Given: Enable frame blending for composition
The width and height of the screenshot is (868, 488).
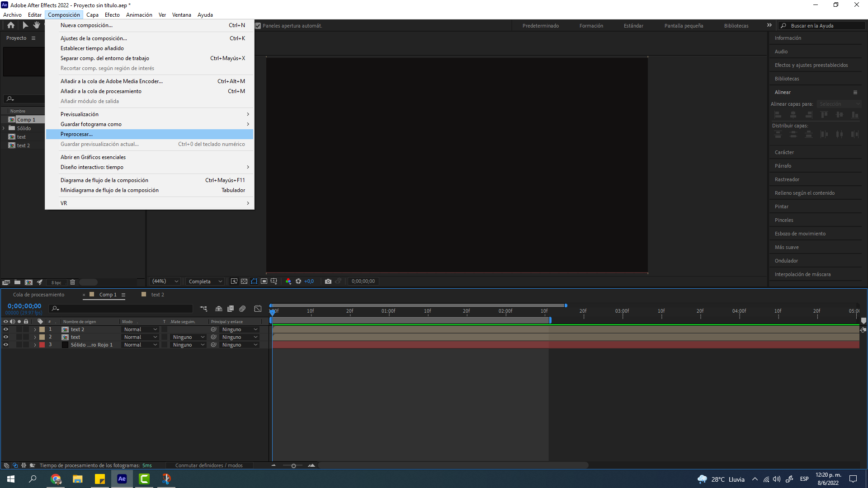Looking at the screenshot, I should pyautogui.click(x=231, y=309).
